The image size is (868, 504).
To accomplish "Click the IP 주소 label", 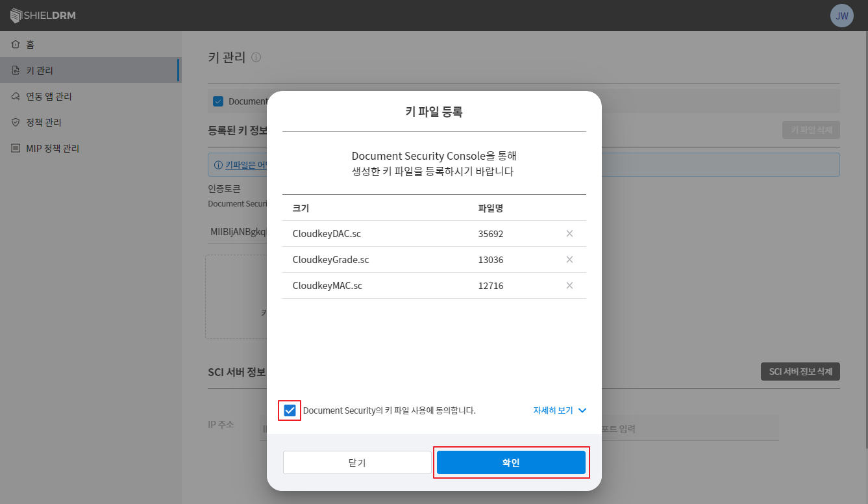I will [x=221, y=425].
